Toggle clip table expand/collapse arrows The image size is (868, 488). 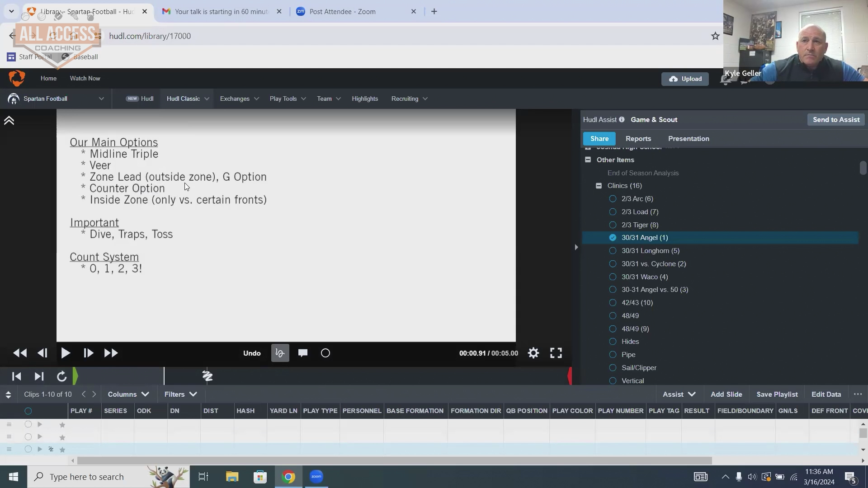coord(8,395)
